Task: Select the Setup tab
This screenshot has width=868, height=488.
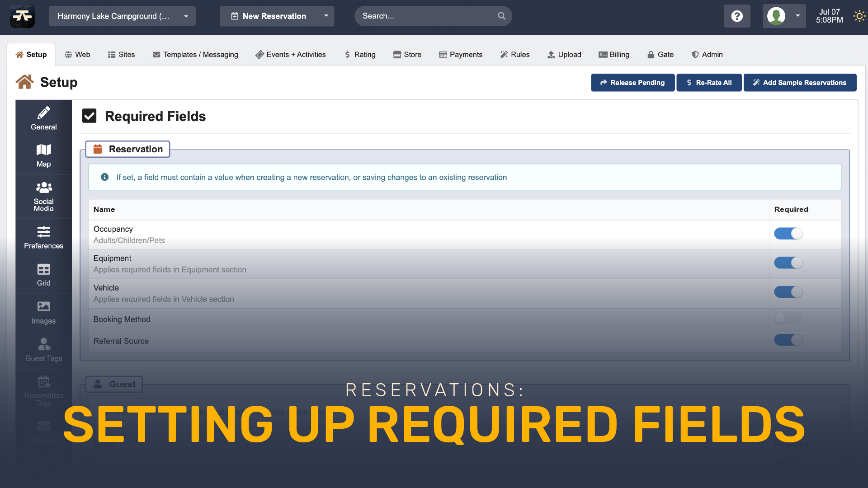Action: click(31, 55)
